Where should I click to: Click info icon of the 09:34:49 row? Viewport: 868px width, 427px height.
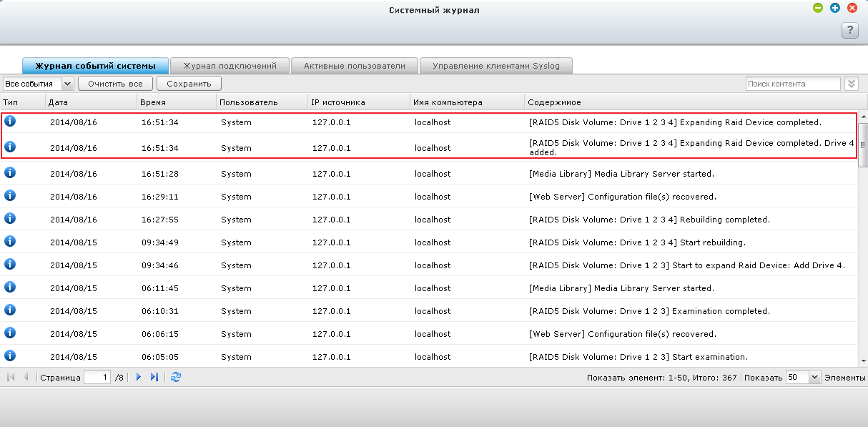[x=10, y=241]
